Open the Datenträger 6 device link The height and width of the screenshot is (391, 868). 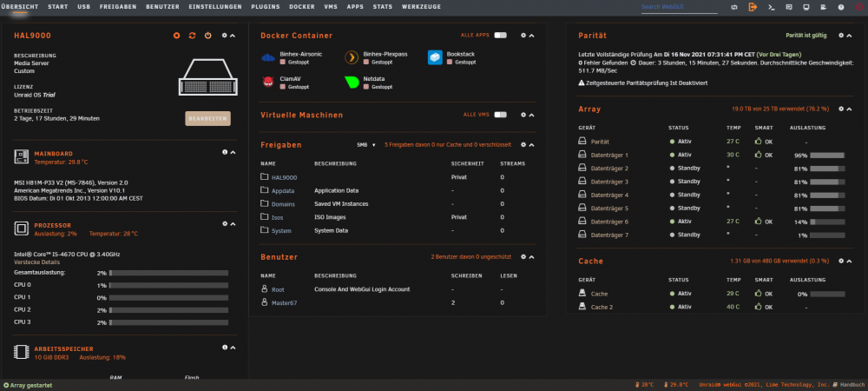point(609,222)
